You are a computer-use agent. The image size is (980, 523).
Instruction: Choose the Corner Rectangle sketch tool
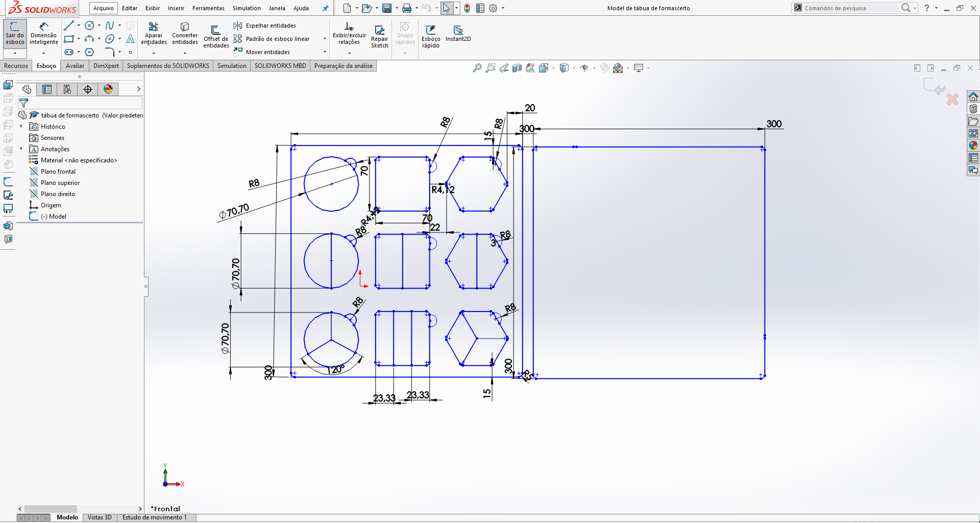tap(69, 39)
